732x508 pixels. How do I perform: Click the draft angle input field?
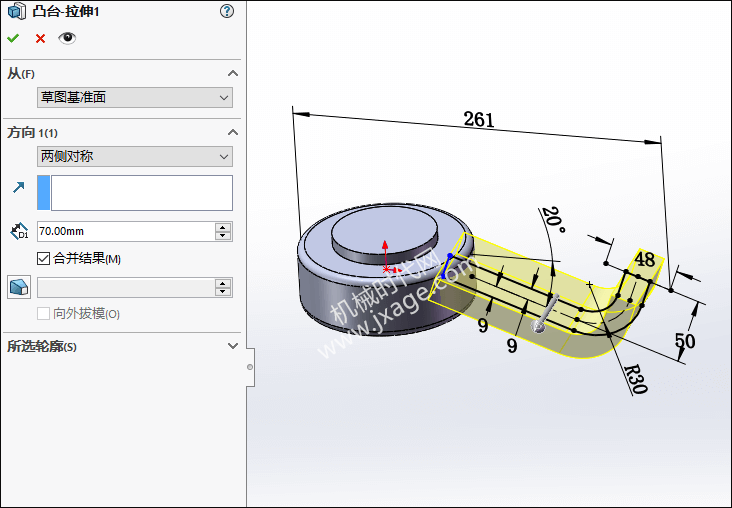pos(126,288)
